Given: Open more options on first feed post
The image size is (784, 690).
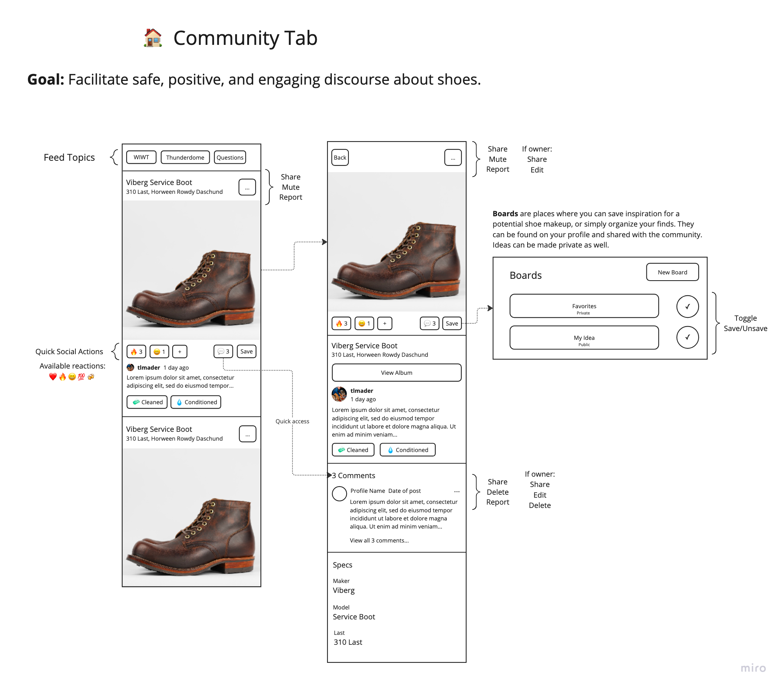Looking at the screenshot, I should (247, 187).
